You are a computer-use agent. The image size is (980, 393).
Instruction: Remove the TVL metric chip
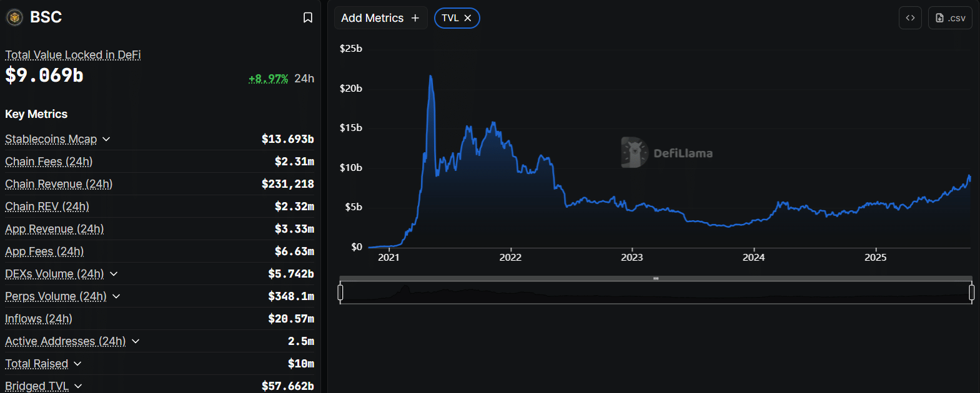[468, 18]
